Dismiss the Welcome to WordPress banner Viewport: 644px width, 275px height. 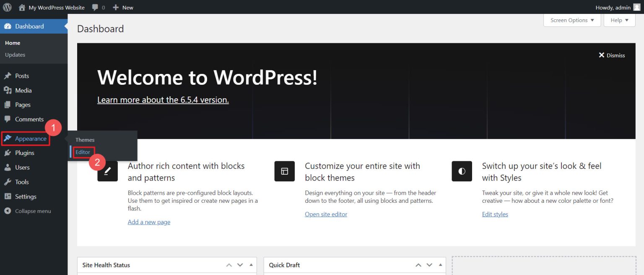612,55
